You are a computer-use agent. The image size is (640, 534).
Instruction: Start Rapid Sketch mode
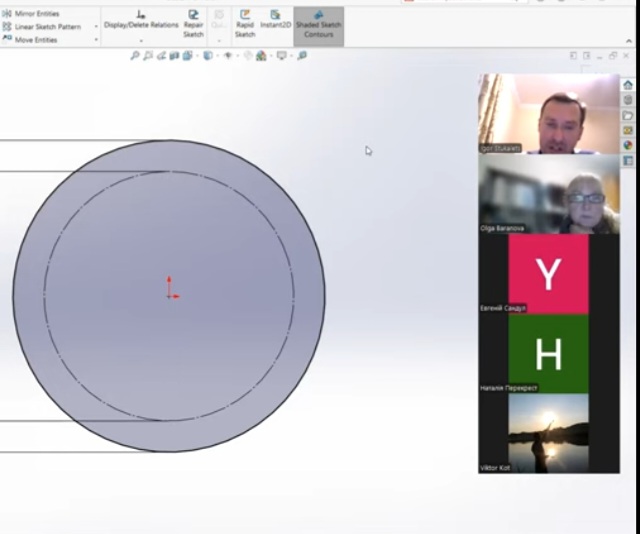(x=245, y=23)
